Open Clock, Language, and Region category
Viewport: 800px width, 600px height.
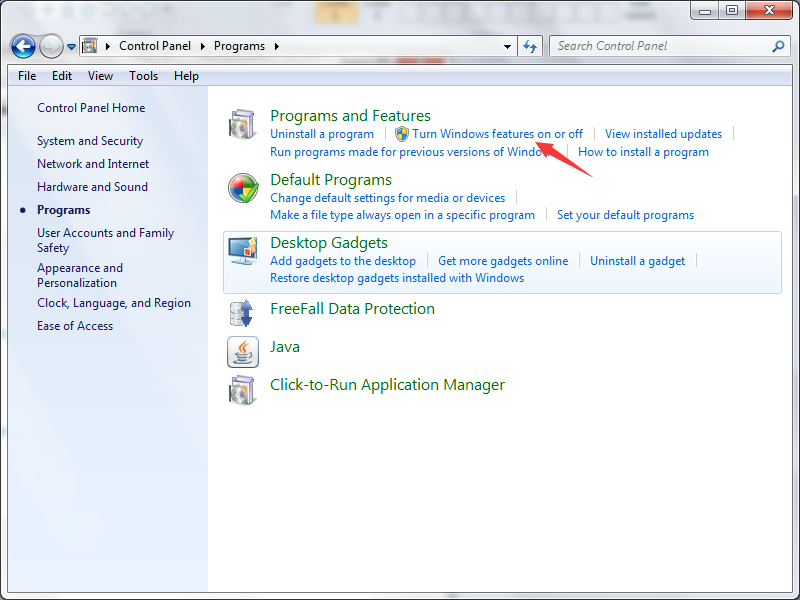tap(114, 303)
